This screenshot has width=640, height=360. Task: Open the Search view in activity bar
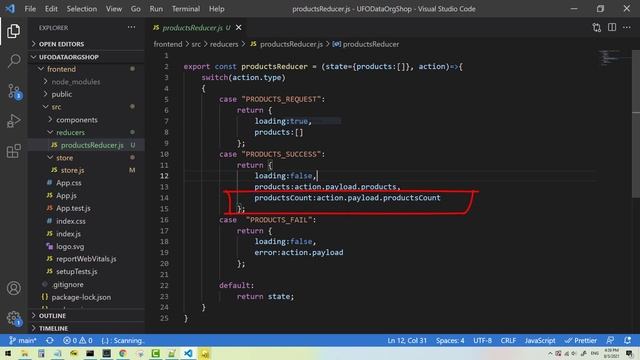[13, 61]
